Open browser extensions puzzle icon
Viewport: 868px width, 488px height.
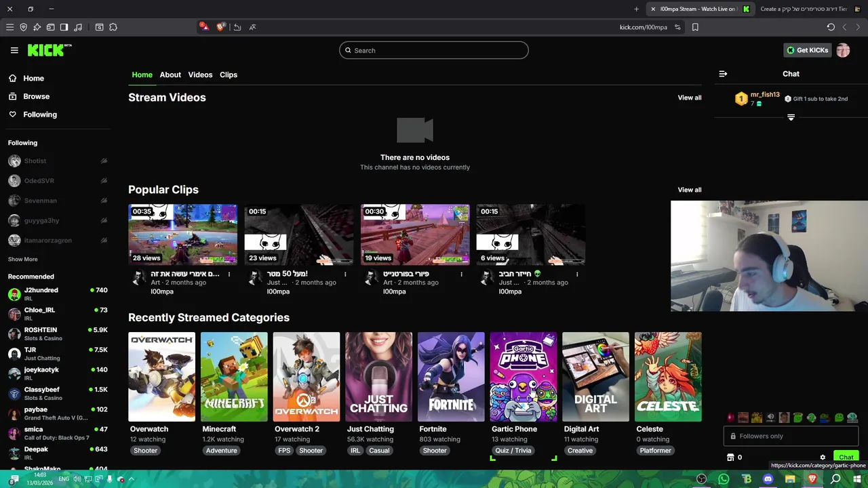[113, 27]
